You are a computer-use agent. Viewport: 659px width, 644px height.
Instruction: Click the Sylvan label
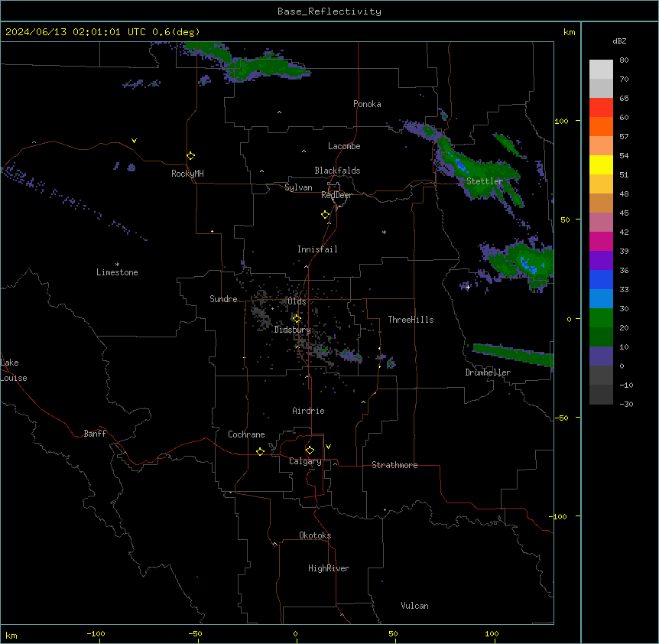298,187
